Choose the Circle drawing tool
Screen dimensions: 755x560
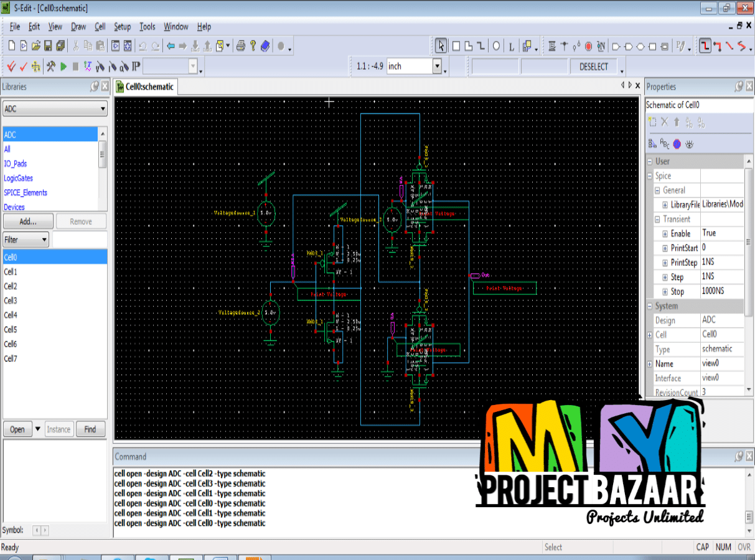(x=496, y=46)
